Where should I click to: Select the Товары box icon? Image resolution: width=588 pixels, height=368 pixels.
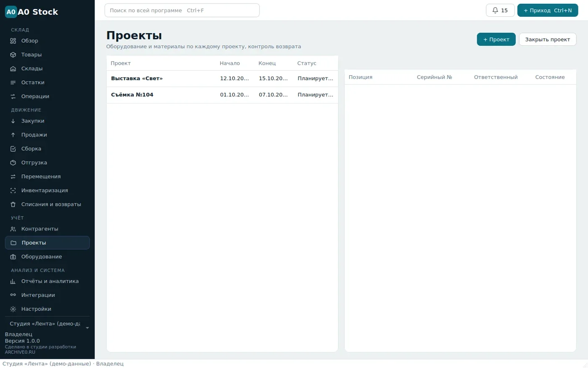(x=13, y=55)
